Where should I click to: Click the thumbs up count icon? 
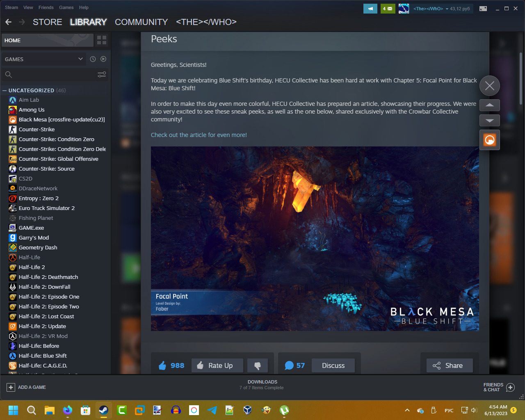click(x=162, y=365)
